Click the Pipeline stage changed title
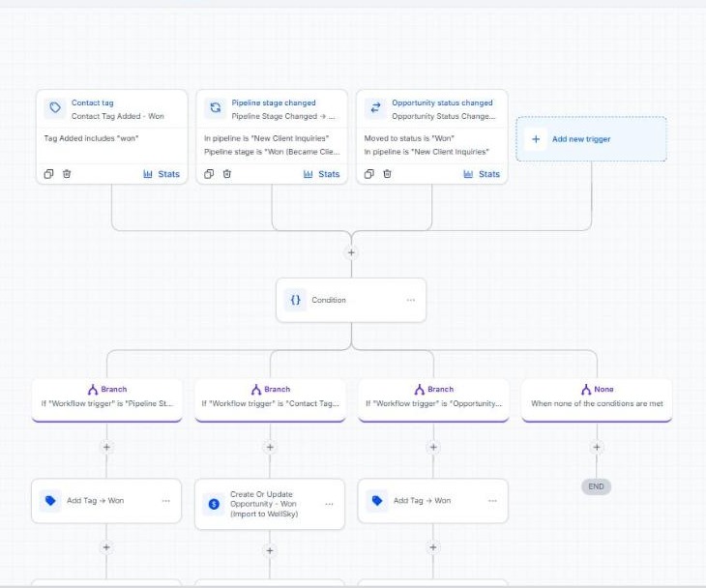 click(x=274, y=103)
